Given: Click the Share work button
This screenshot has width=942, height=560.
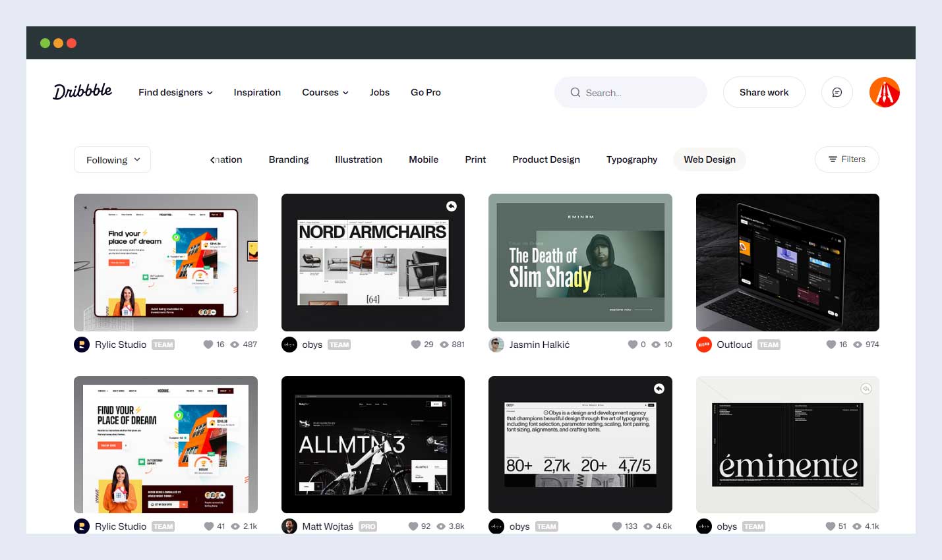Looking at the screenshot, I should pos(764,92).
